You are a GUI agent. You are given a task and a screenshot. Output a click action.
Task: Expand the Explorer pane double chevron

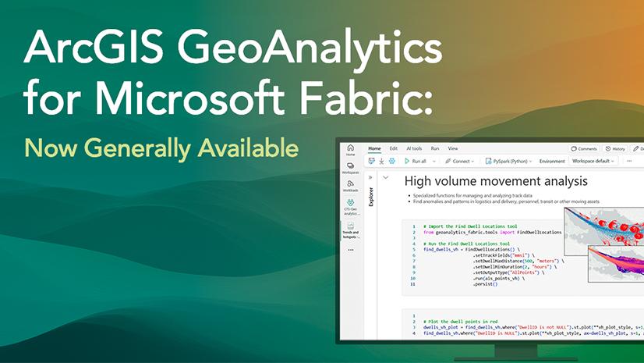tap(370, 177)
